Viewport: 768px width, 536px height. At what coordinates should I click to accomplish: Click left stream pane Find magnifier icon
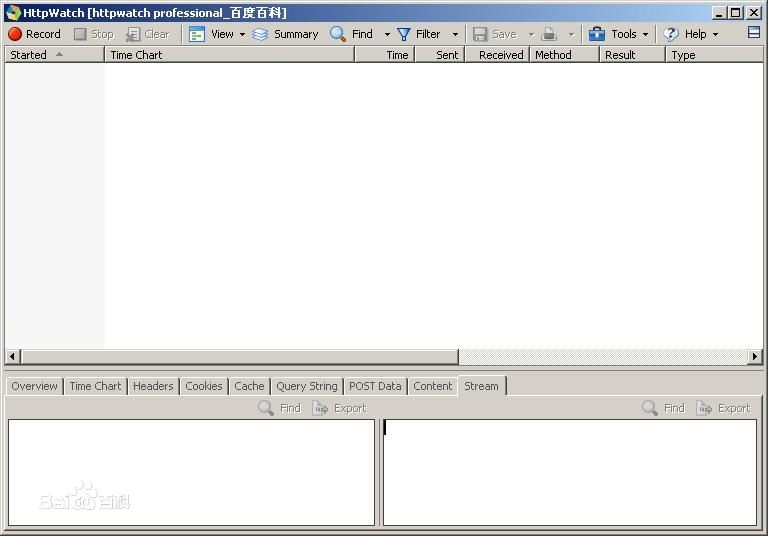click(265, 408)
